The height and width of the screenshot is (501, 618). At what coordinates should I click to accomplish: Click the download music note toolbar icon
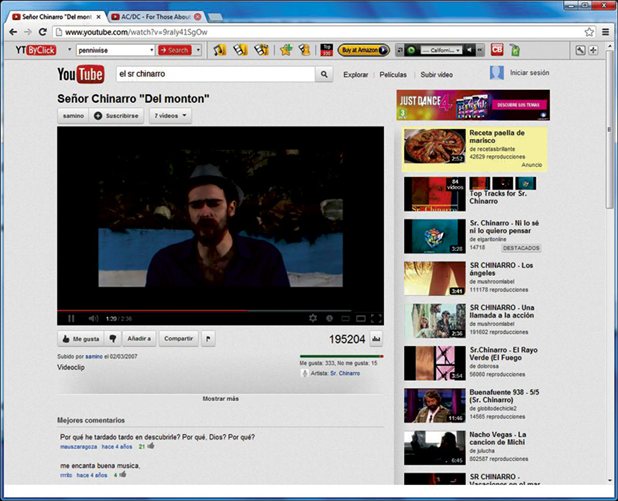220,50
